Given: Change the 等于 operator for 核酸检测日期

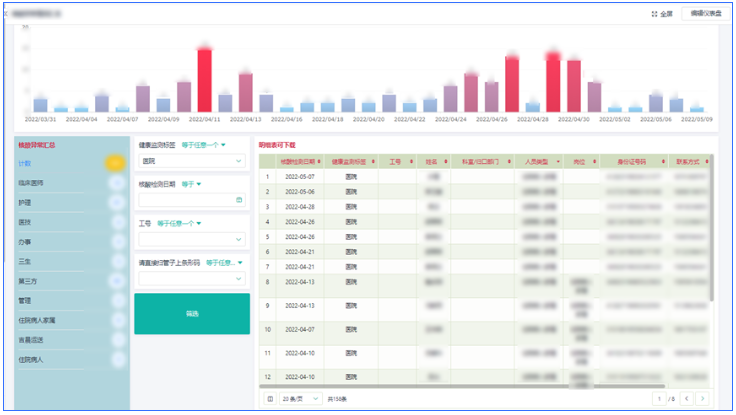Looking at the screenshot, I should tap(191, 184).
